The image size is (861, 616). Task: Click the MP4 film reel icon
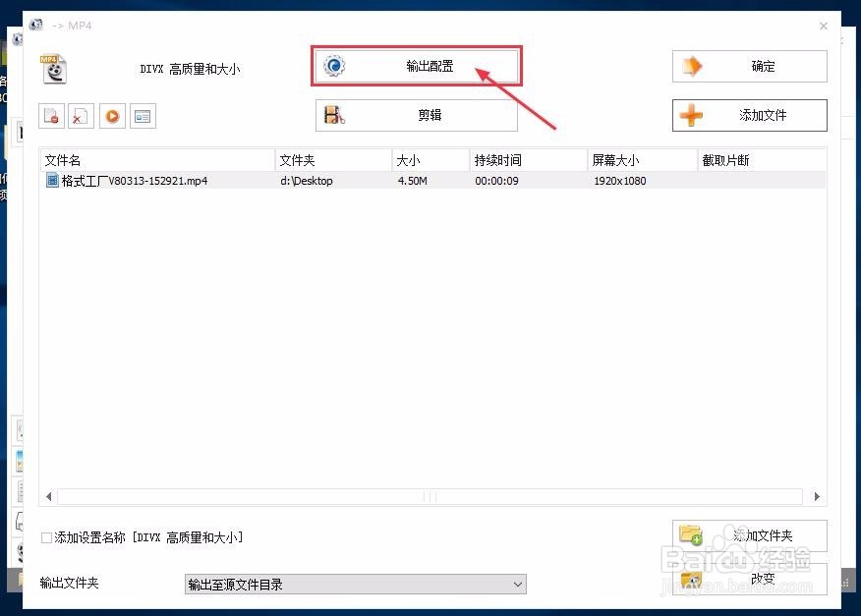54,69
